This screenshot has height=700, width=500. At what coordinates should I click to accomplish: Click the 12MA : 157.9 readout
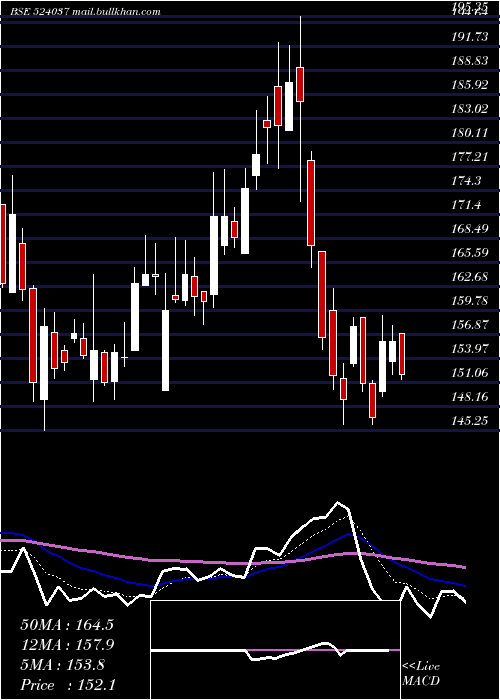coord(67,645)
